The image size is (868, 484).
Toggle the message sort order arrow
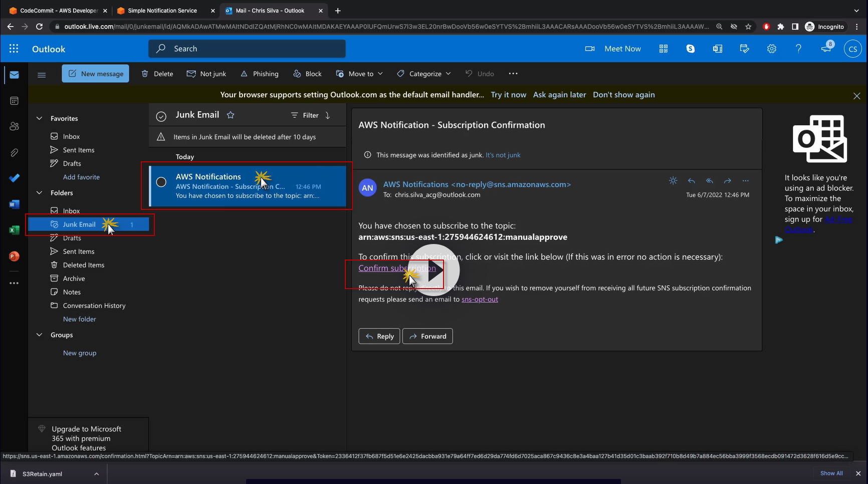[x=328, y=115]
